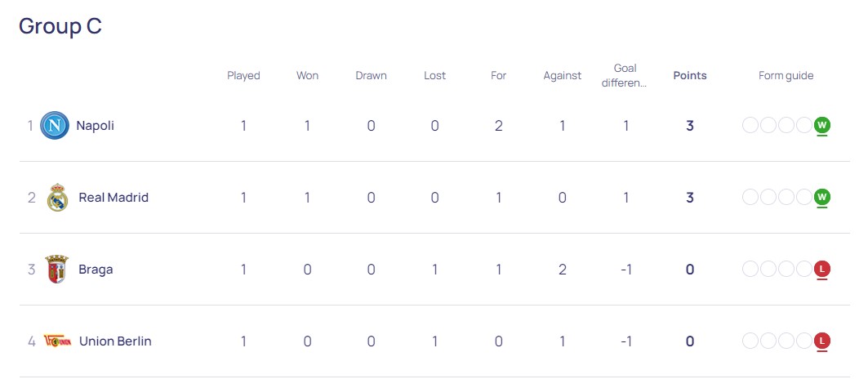This screenshot has height=388, width=868.
Task: Click the first empty form circle for Napoli
Action: (x=750, y=125)
